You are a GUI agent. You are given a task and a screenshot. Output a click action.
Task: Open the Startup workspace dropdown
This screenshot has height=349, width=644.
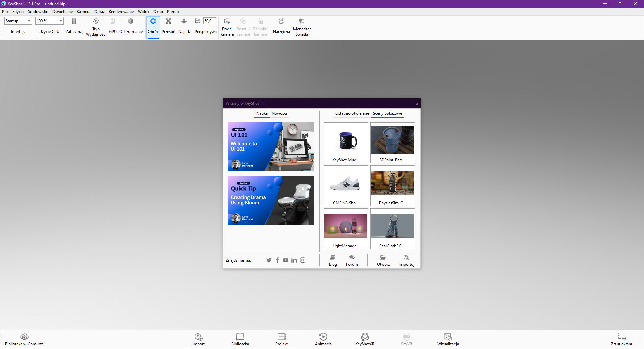pos(18,21)
